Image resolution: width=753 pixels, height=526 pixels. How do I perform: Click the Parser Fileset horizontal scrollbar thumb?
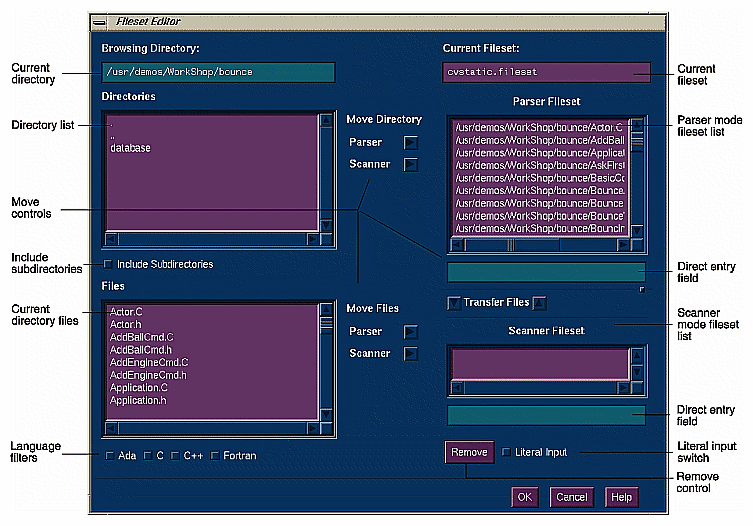click(511, 245)
